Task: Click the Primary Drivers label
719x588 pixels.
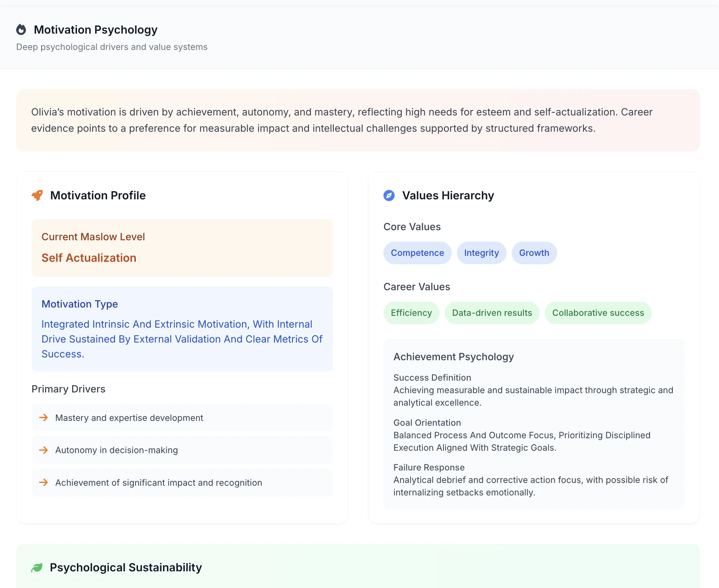Action: coord(69,389)
